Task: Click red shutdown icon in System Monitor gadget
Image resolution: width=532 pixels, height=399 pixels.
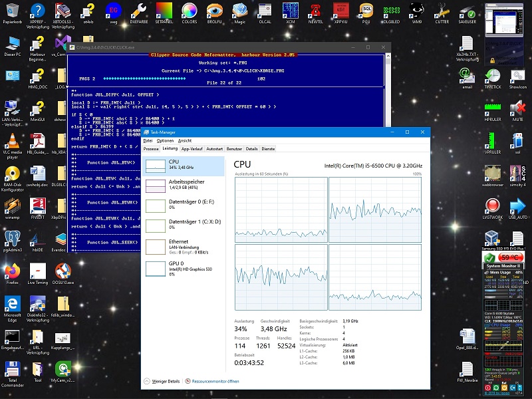Action: (488, 388)
